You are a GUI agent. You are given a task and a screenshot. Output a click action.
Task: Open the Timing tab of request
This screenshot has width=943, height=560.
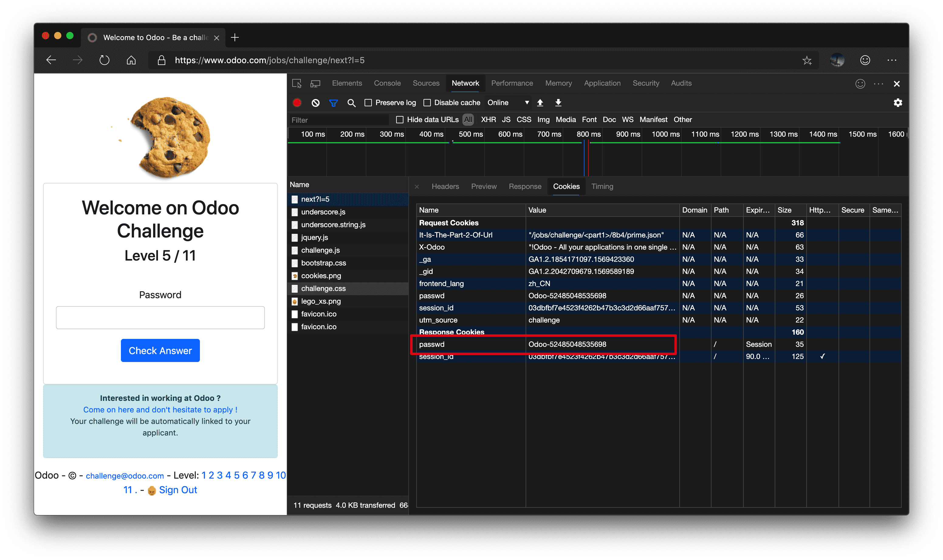click(602, 186)
